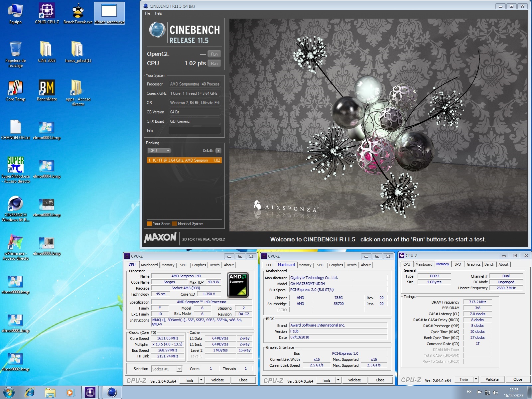Select elmor0004.bmp image file
The image size is (532, 399).
47,168
